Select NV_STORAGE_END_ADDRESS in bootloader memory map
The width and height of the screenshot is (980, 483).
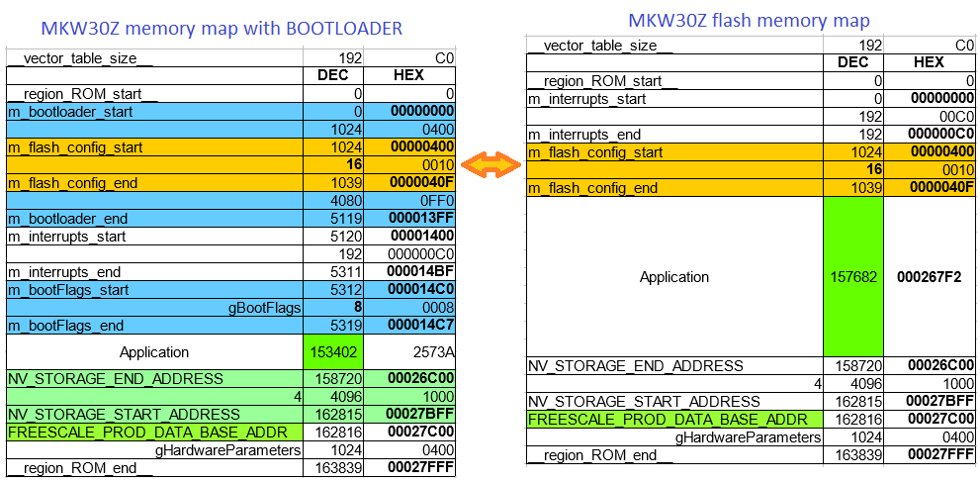[x=116, y=378]
